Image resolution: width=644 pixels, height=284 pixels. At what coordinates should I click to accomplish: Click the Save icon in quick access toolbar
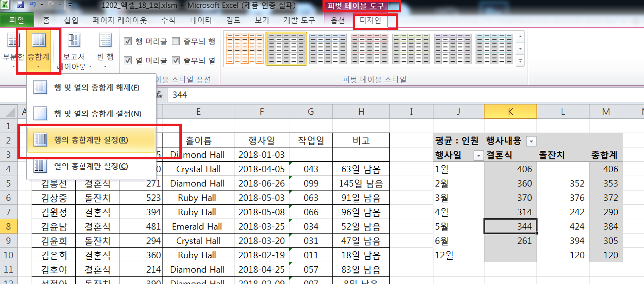pos(20,5)
